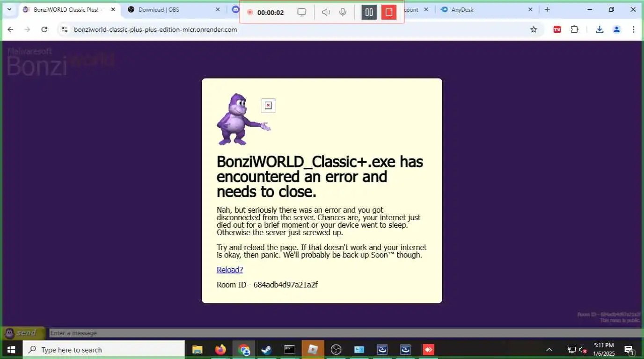Open Steam from the taskbar
644x359 pixels.
click(x=266, y=350)
